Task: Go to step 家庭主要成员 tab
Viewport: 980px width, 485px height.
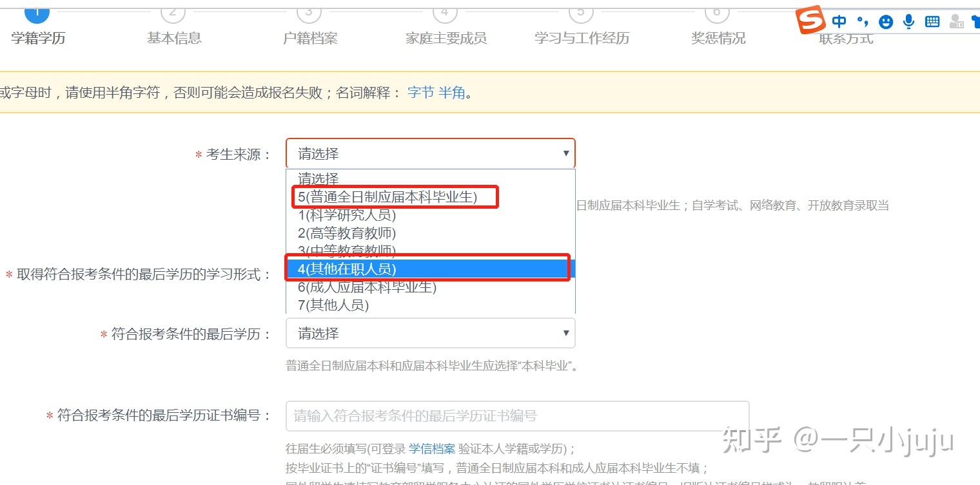Action: (446, 38)
